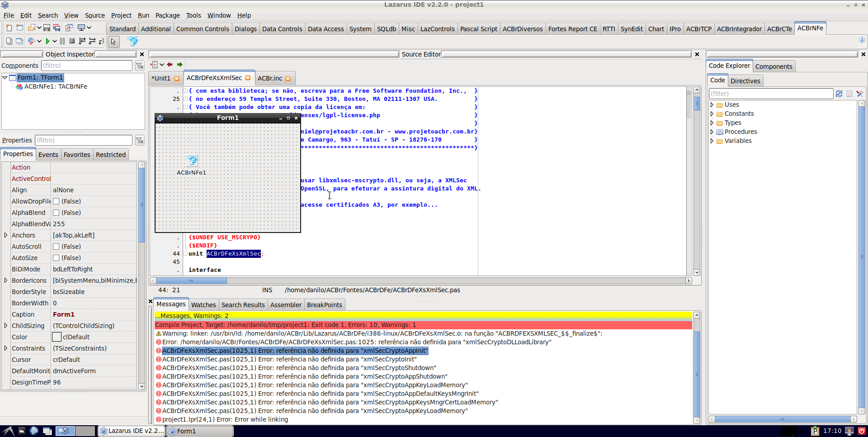The image size is (868, 437).
Task: Toggle Form/Unit view icon
Action: 69,28
